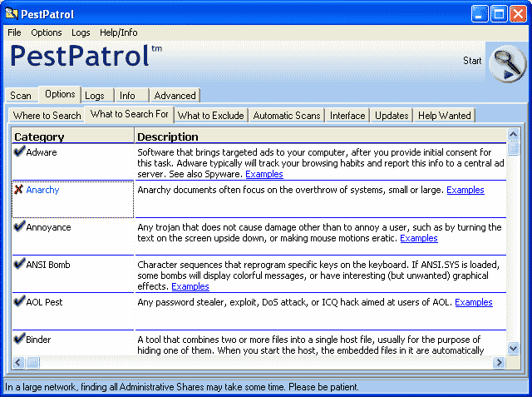This screenshot has height=397, width=532.
Task: Open the File menu
Action: [x=14, y=32]
